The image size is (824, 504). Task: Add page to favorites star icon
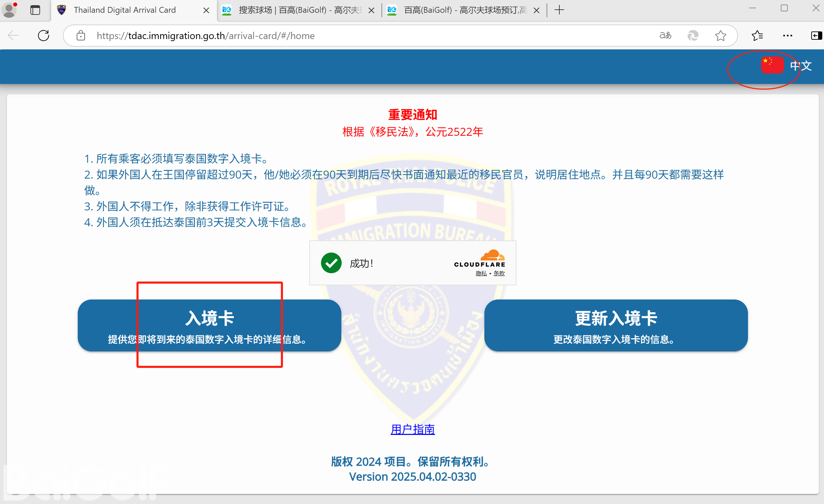click(720, 36)
